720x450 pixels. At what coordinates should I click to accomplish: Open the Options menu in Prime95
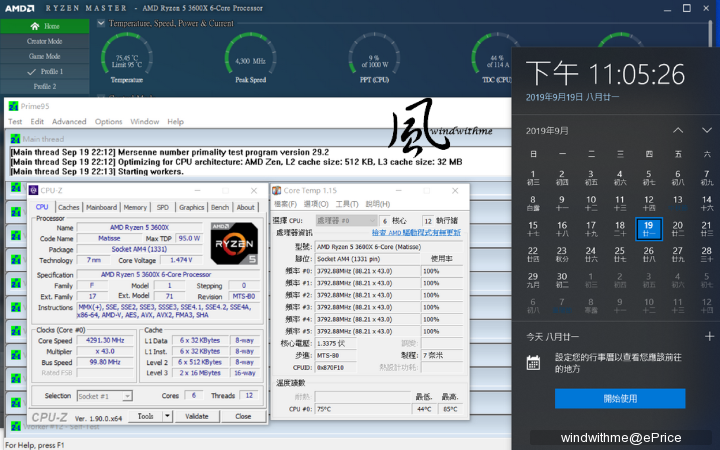[x=108, y=122]
